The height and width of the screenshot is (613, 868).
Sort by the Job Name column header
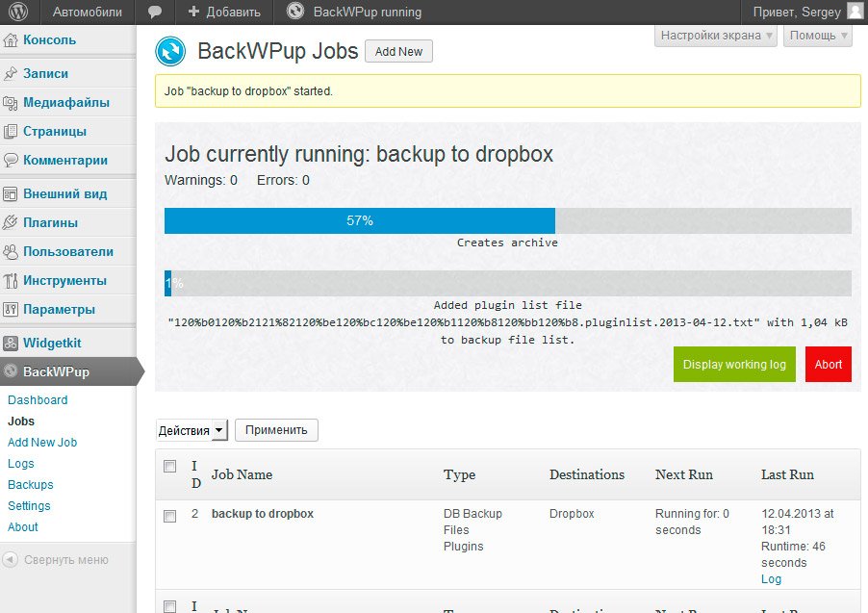pyautogui.click(x=242, y=474)
